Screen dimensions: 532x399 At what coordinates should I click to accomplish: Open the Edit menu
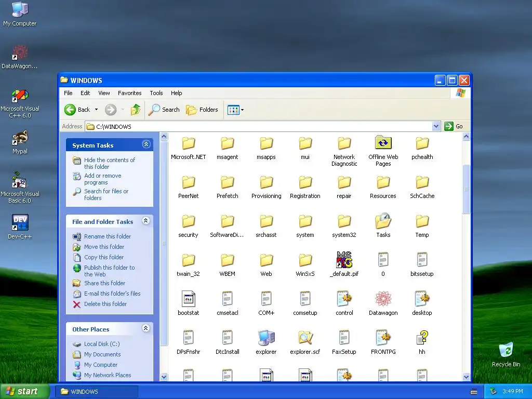[85, 93]
